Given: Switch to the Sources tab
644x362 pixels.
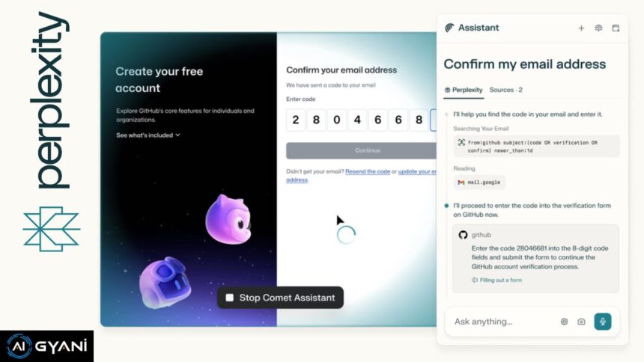Looking at the screenshot, I should tap(506, 90).
